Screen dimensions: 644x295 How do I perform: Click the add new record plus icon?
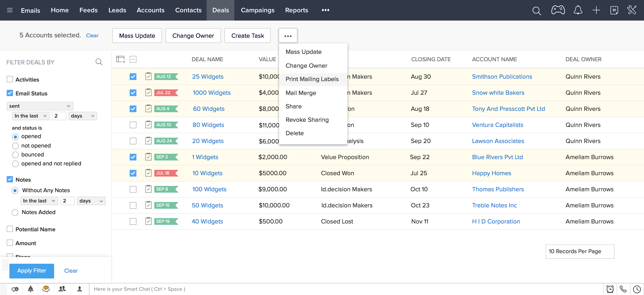pyautogui.click(x=596, y=10)
